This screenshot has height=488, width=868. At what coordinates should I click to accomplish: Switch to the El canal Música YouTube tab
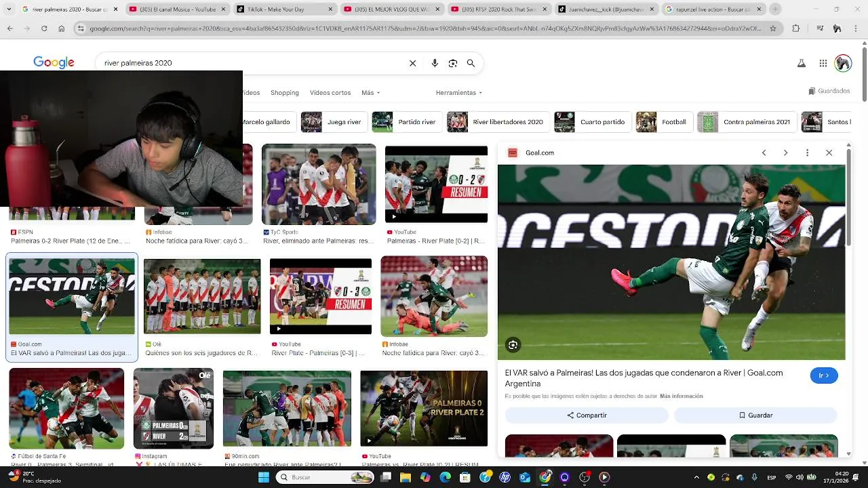[176, 9]
